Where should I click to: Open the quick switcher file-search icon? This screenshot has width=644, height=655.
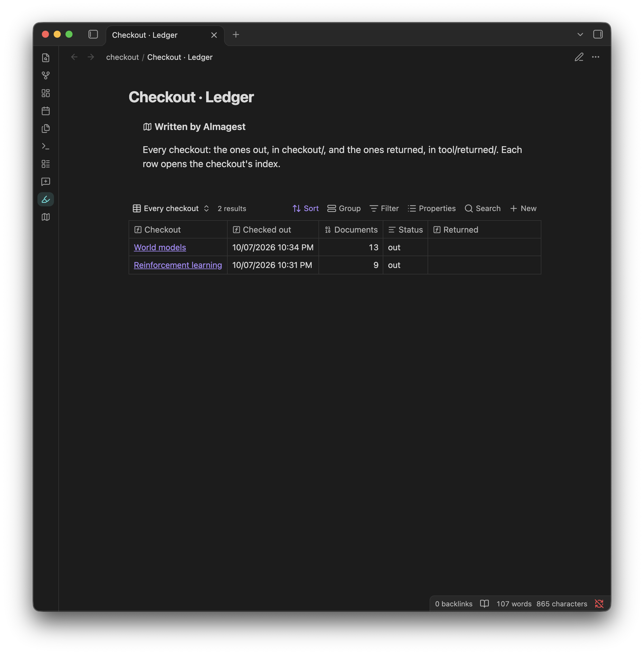click(x=46, y=58)
